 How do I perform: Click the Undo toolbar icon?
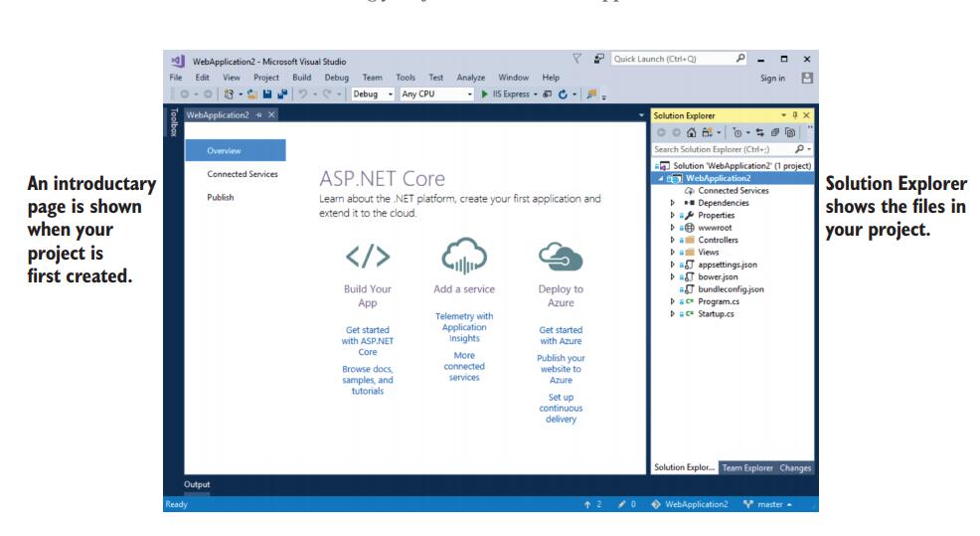click(x=302, y=93)
